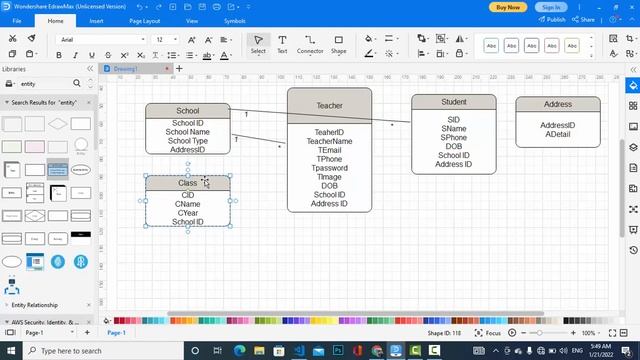Toggle Italic formatting
640x360 pixels.
coord(75,55)
